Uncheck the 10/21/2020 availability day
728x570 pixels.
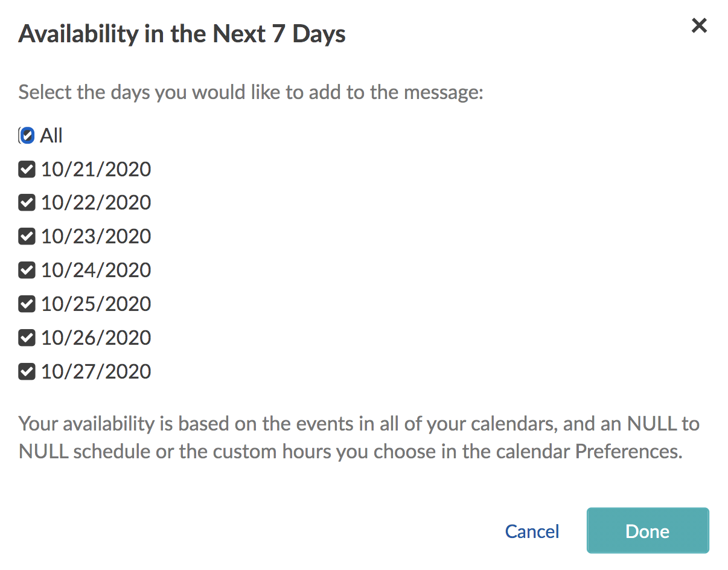tap(27, 169)
